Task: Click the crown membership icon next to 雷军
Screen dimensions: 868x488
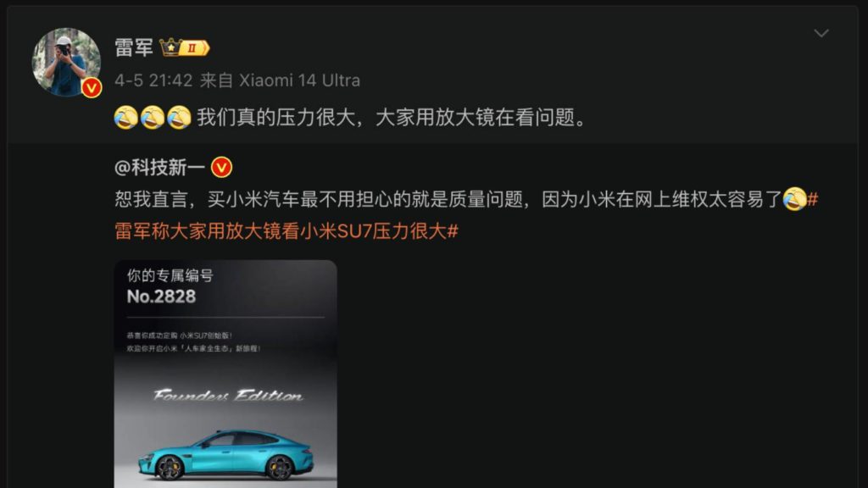Action: coord(170,47)
